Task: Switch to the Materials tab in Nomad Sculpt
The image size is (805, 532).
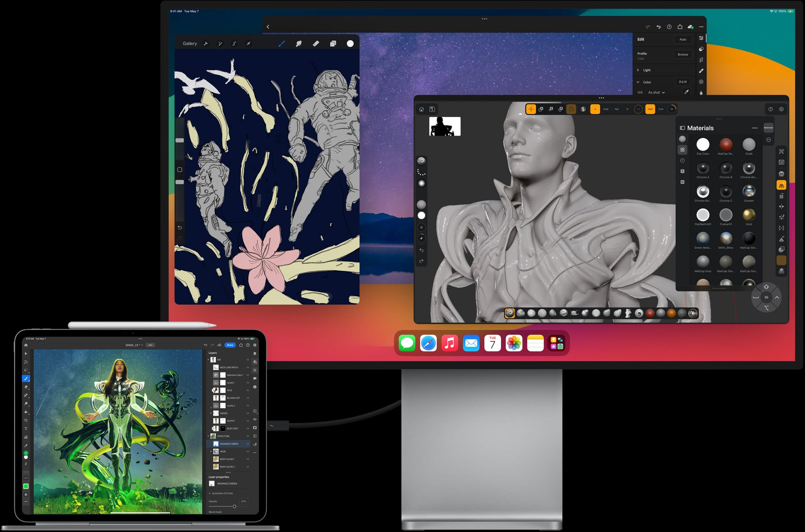Action: [x=768, y=127]
